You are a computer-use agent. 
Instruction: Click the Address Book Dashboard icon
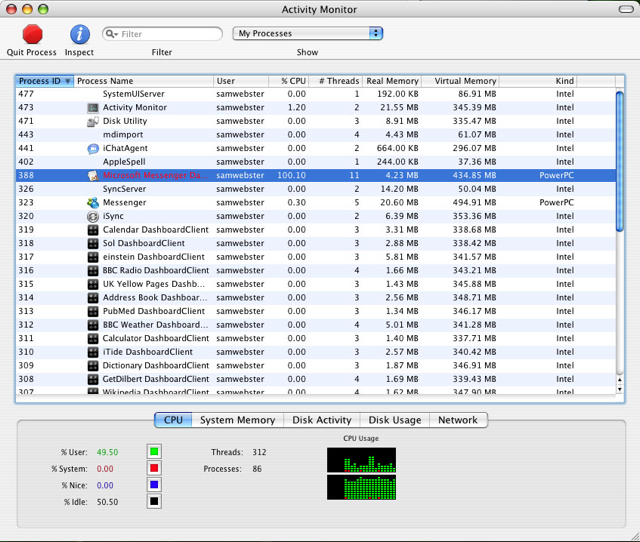(93, 298)
